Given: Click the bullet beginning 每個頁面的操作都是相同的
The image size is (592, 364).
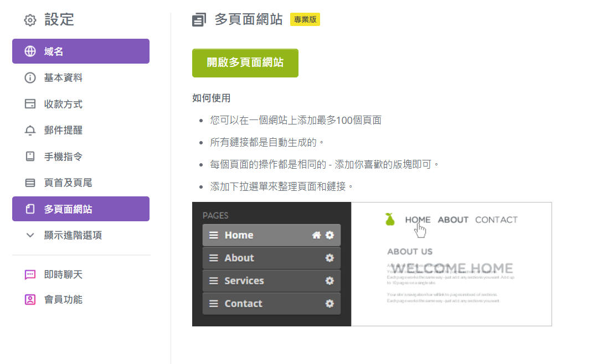Looking at the screenshot, I should pyautogui.click(x=325, y=164).
